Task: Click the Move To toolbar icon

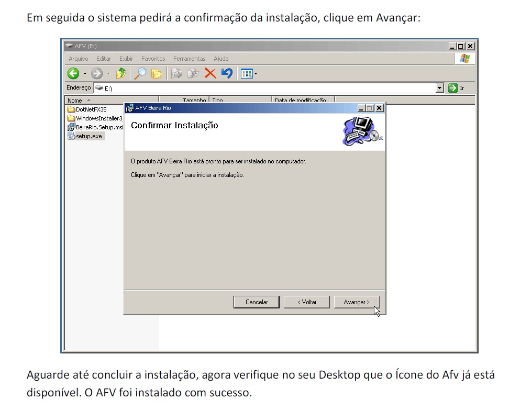Action: click(x=176, y=73)
